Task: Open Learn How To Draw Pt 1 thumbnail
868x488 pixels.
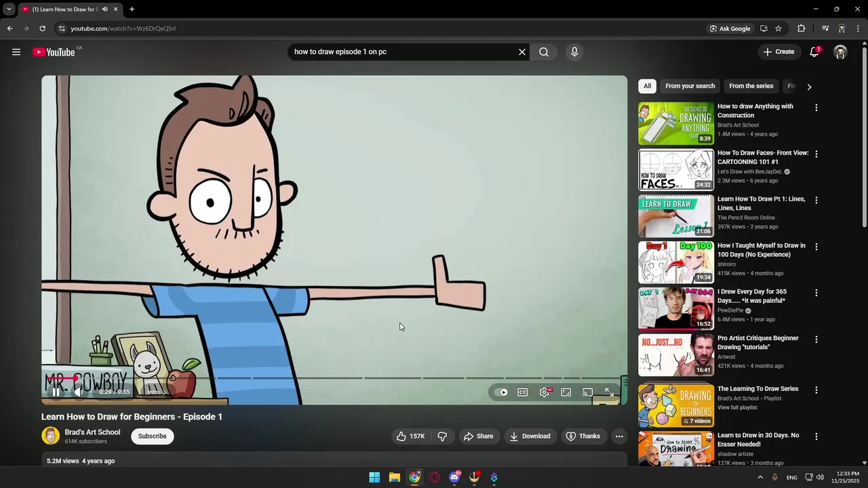Action: click(676, 216)
